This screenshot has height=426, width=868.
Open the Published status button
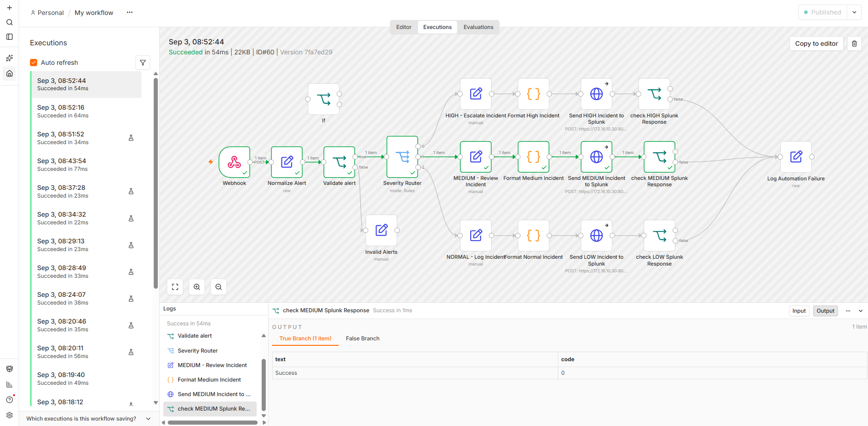click(822, 12)
